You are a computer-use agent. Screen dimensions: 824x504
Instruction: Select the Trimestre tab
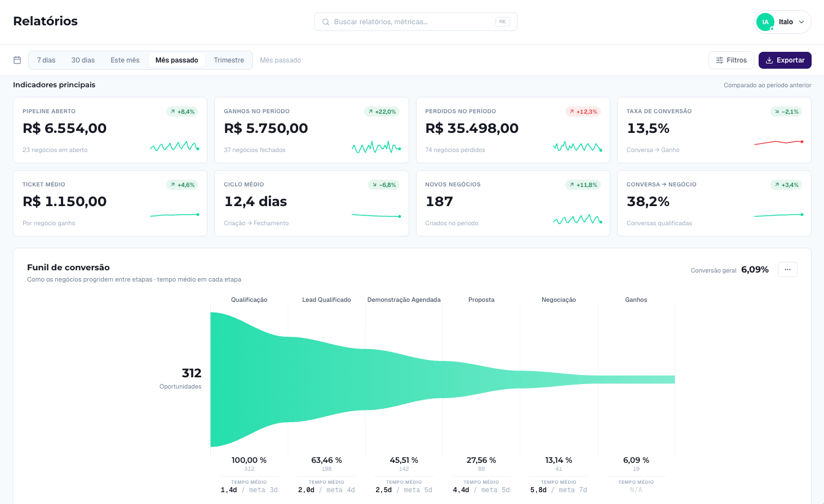[x=229, y=60]
